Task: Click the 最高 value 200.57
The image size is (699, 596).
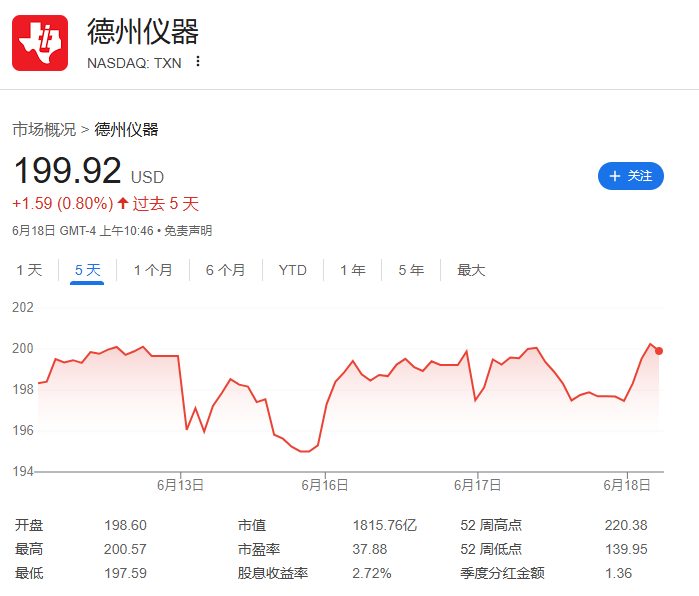Action: coord(125,550)
